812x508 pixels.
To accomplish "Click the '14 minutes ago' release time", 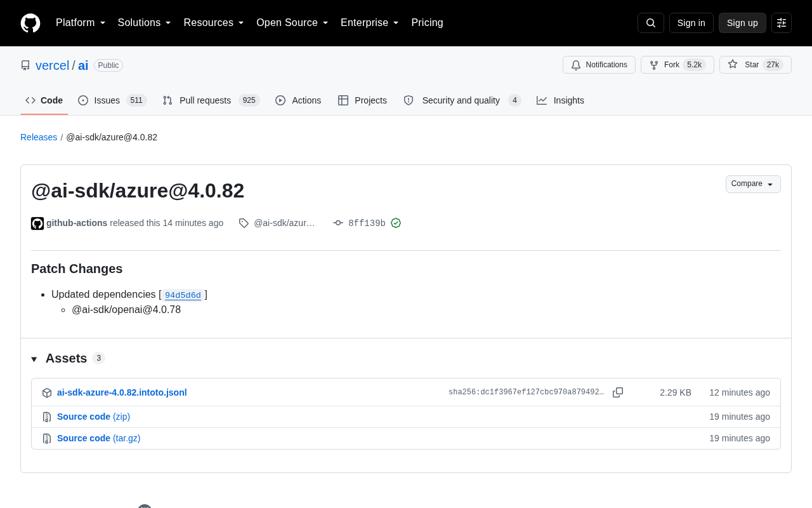I will click(193, 223).
